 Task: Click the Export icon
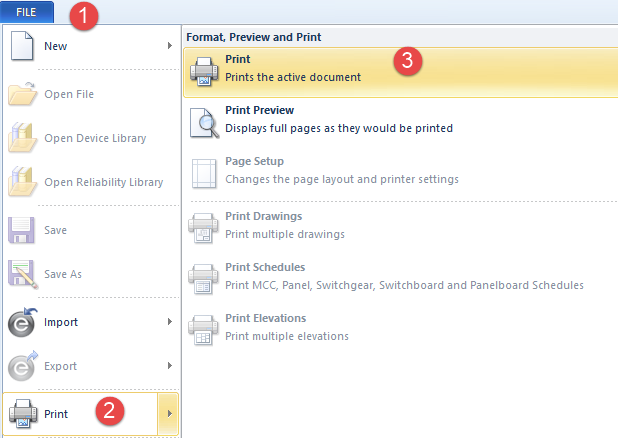[22, 366]
